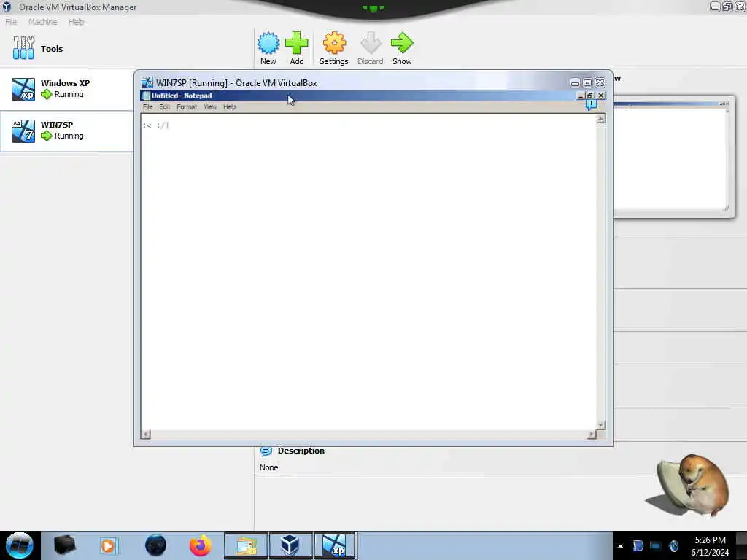
Task: Open the Windows Start orb
Action: tap(20, 545)
